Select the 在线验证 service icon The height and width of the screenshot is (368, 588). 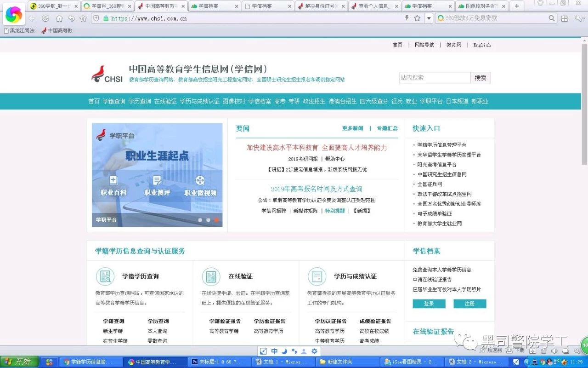211,276
